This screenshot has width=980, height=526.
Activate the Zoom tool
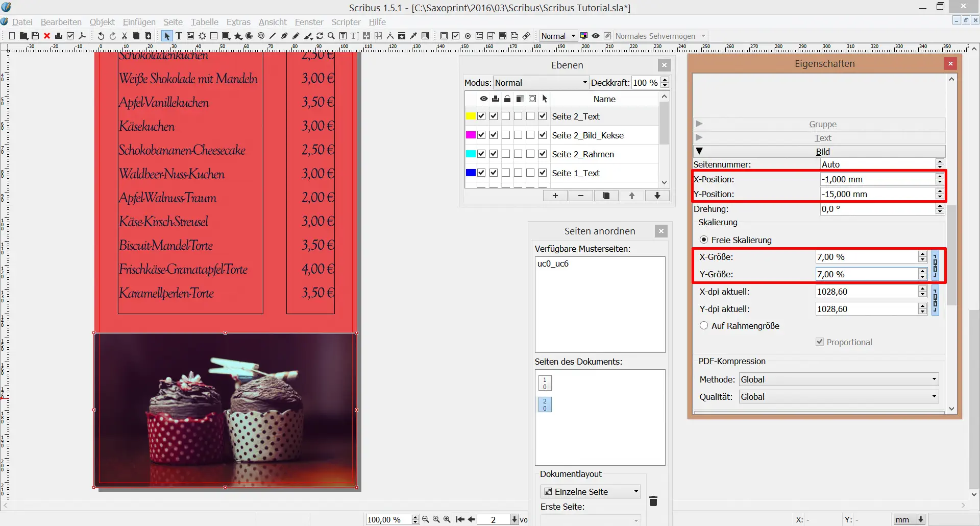click(x=331, y=36)
